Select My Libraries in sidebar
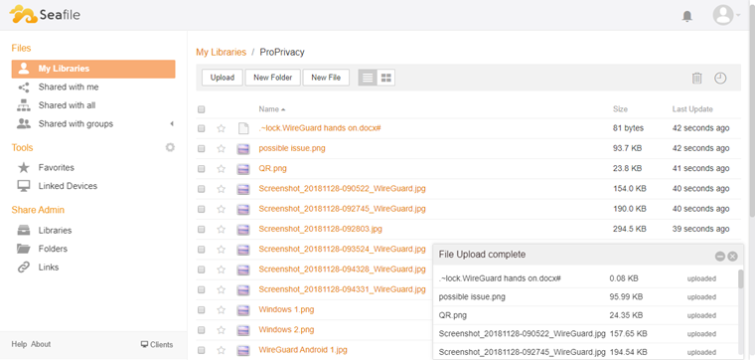 (93, 69)
